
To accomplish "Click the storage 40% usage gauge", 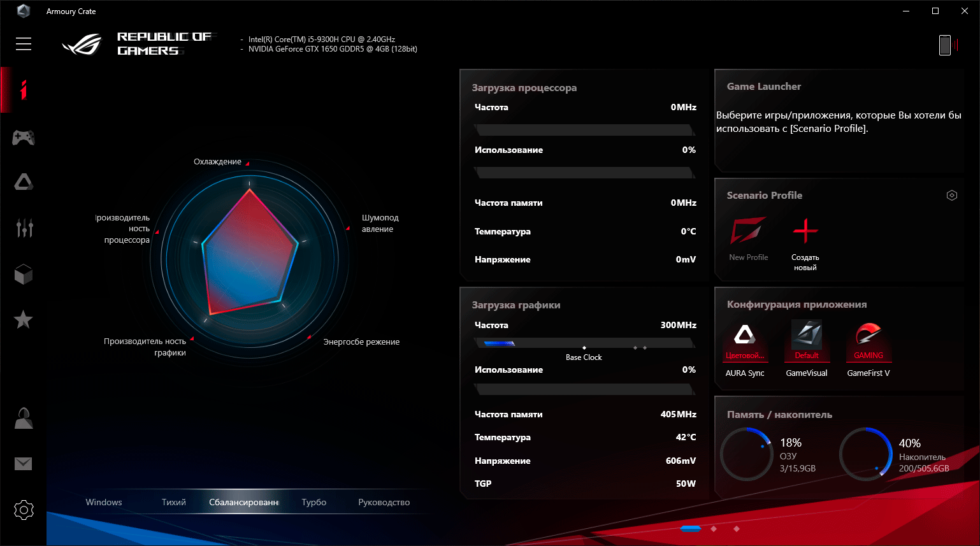I will 866,454.
